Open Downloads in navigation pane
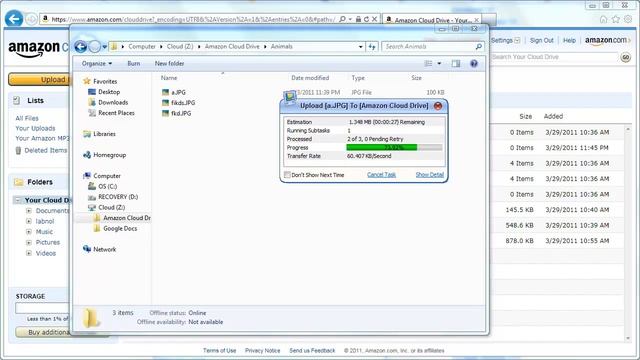 click(x=108, y=102)
